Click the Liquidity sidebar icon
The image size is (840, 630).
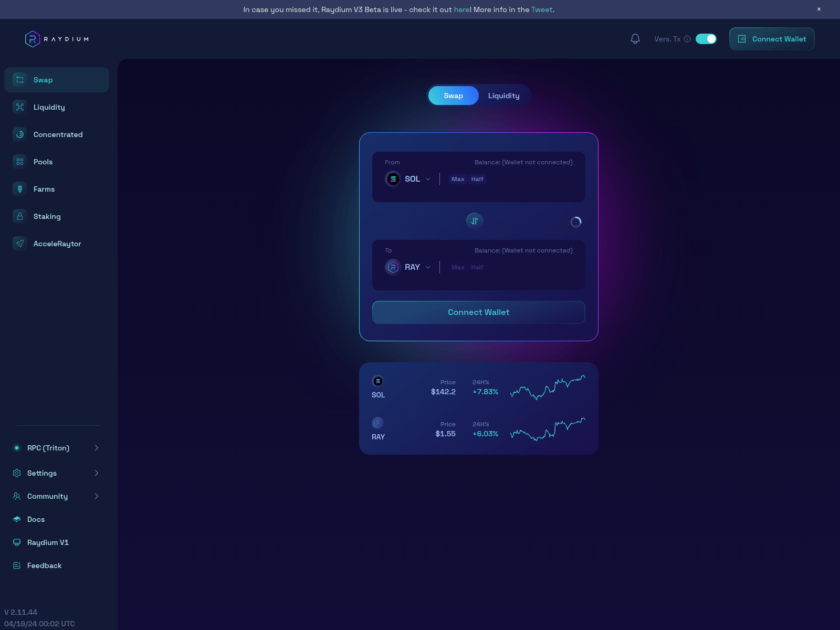tap(20, 107)
